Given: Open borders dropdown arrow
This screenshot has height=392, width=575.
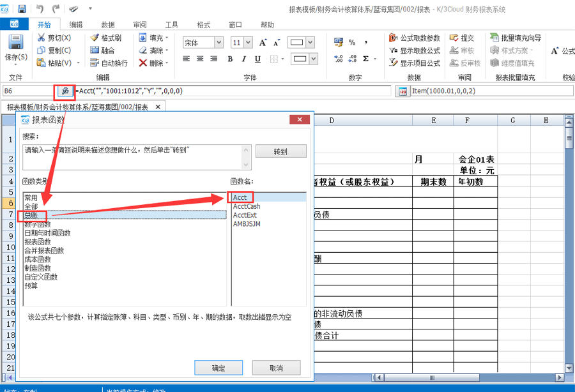Looking at the screenshot, I should pyautogui.click(x=283, y=59).
